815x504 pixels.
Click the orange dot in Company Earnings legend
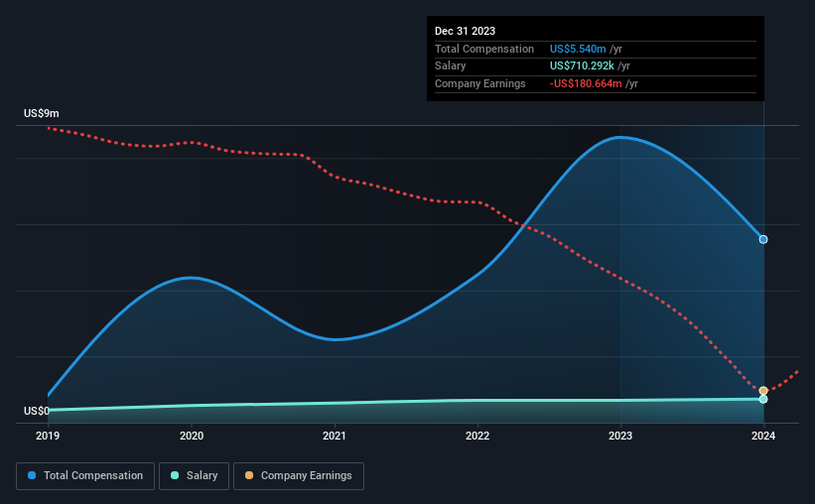click(x=249, y=475)
